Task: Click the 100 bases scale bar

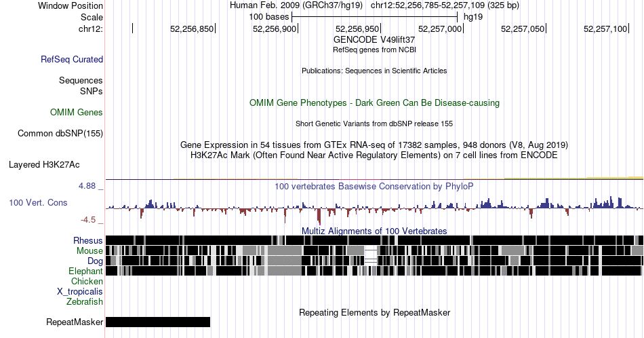Action: [374, 17]
